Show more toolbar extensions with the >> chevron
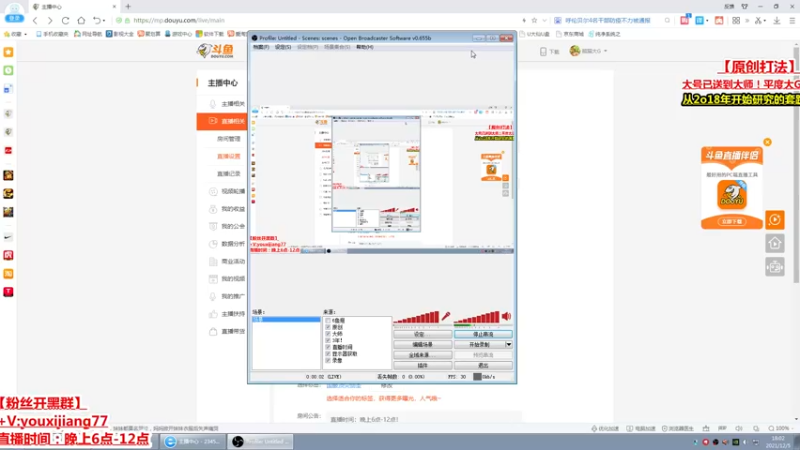This screenshot has height=450, width=800. [747, 20]
